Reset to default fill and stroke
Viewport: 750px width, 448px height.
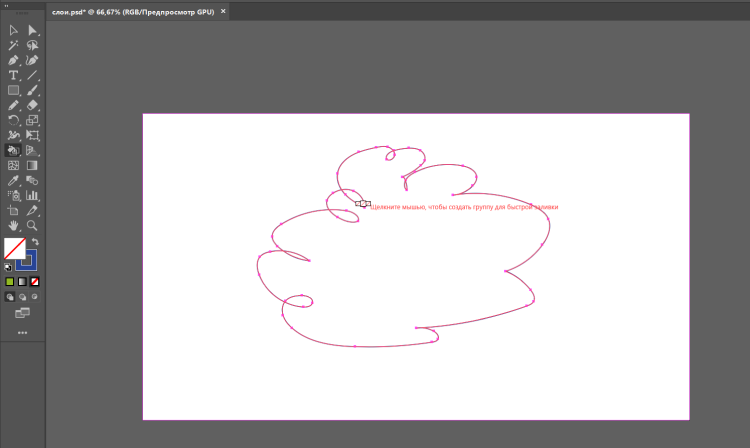8,267
